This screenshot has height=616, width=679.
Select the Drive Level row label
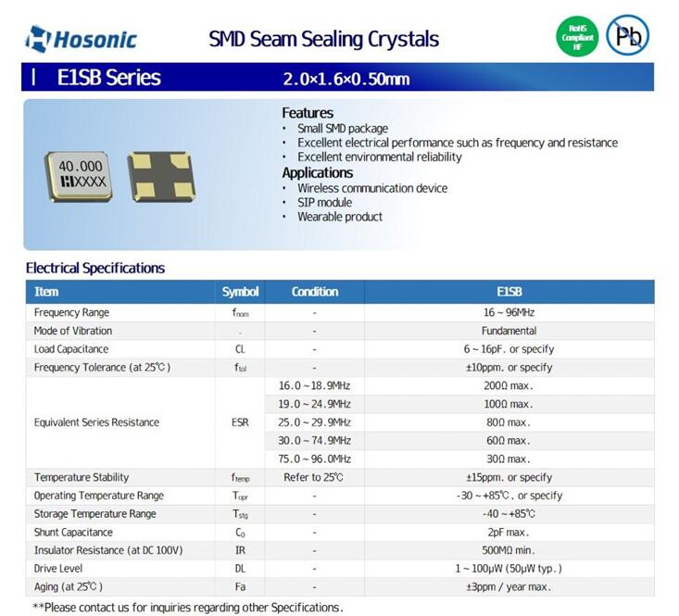click(x=58, y=569)
